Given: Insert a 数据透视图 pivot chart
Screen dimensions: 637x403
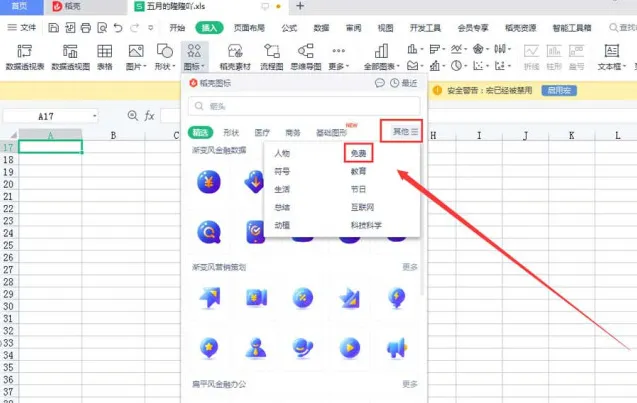Looking at the screenshot, I should pyautogui.click(x=70, y=57).
